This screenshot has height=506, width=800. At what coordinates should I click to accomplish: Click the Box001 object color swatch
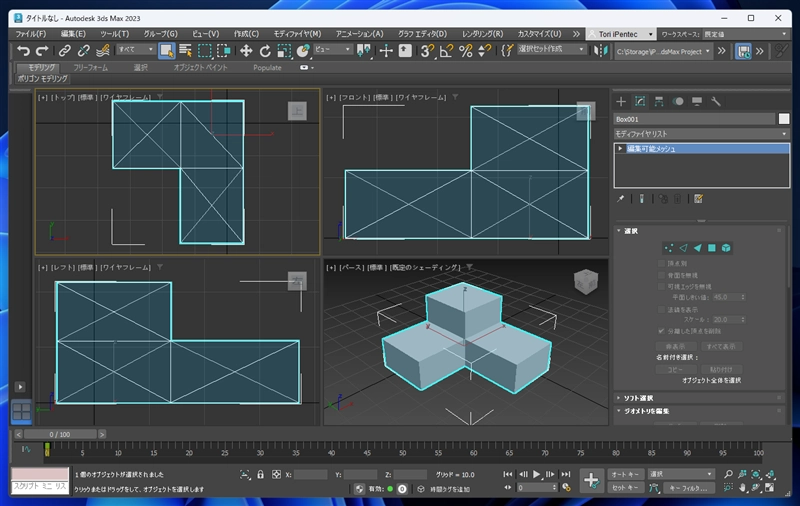pos(784,118)
